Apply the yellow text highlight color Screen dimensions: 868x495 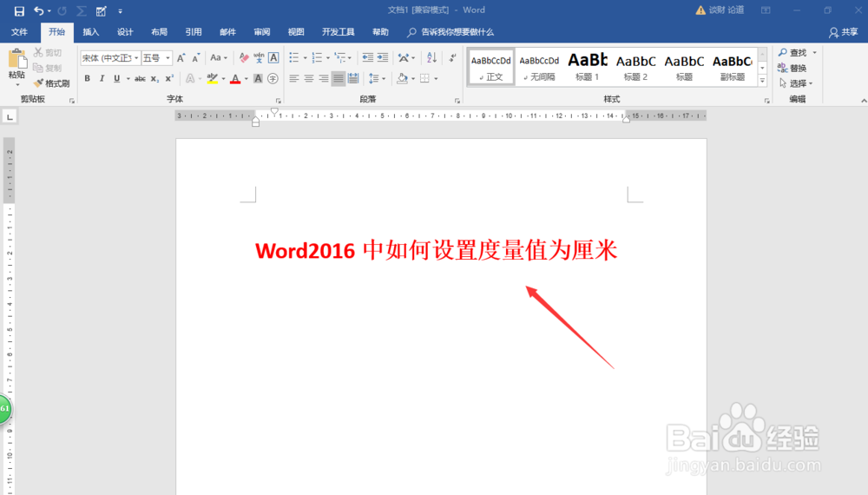pyautogui.click(x=212, y=79)
